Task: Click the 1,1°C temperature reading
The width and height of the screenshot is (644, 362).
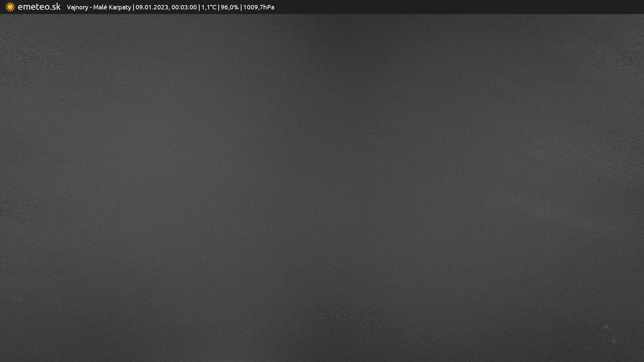Action: point(209,7)
